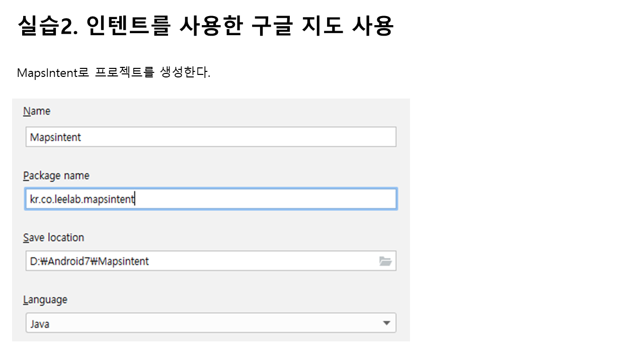Click the Save location path field

(201, 261)
